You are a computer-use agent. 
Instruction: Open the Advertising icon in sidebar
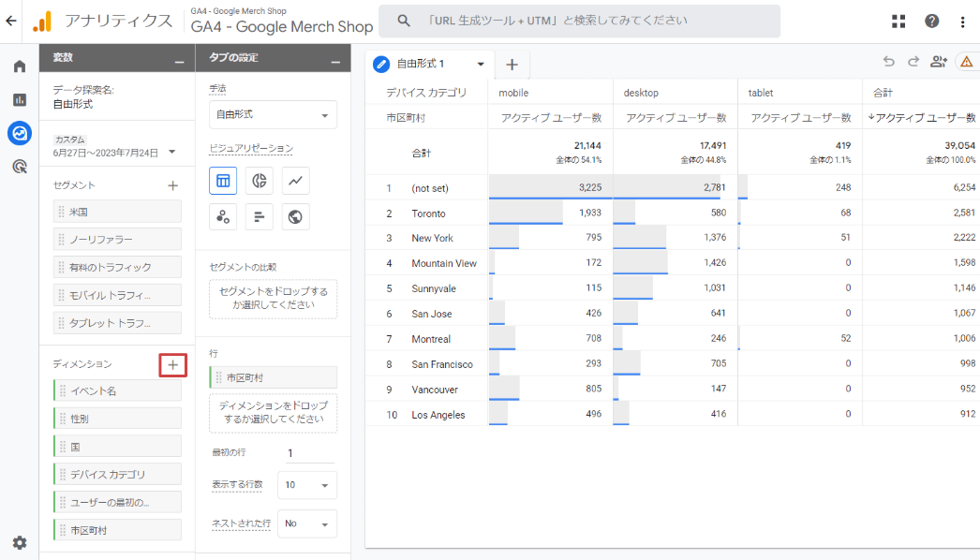point(20,167)
